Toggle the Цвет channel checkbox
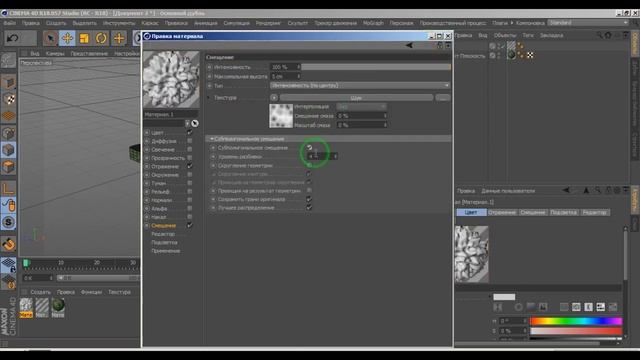Screen dimensions: 640x360 [189, 133]
